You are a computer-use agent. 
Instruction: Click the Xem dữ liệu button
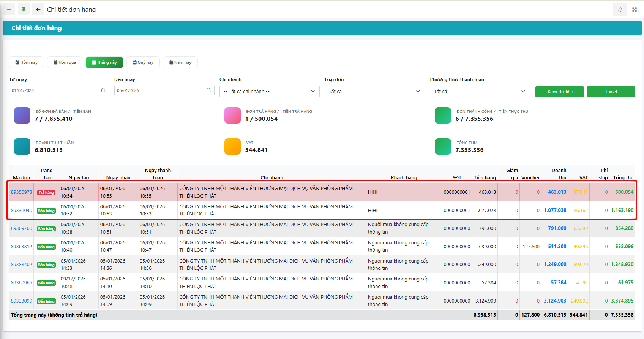pyautogui.click(x=559, y=92)
